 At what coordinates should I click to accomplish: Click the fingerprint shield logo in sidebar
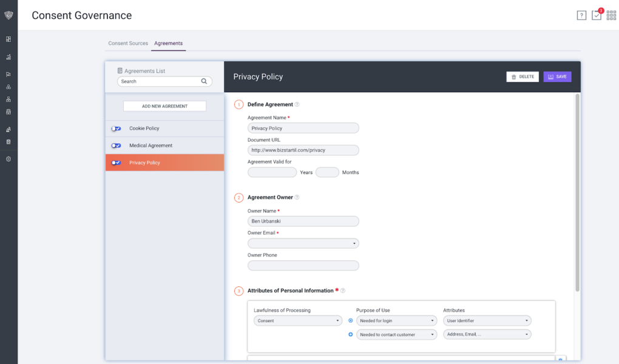click(8, 15)
